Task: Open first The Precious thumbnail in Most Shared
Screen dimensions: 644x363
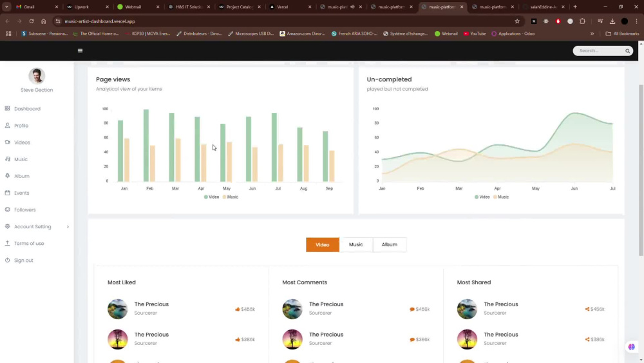Action: pos(468,309)
